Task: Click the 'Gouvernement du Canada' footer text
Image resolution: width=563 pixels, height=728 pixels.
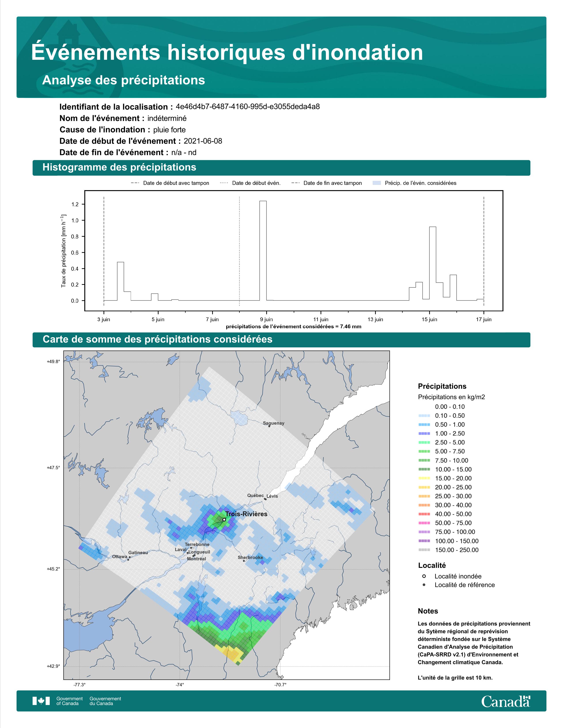Action: [x=105, y=701]
